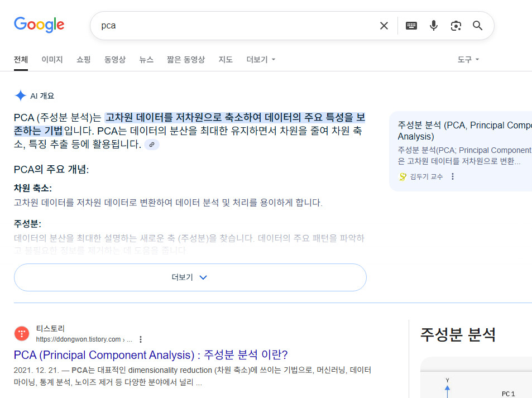Screen dimensions: 532x398
Task: Click the 주성분 분석 knowledge panel title
Action: [458, 335]
